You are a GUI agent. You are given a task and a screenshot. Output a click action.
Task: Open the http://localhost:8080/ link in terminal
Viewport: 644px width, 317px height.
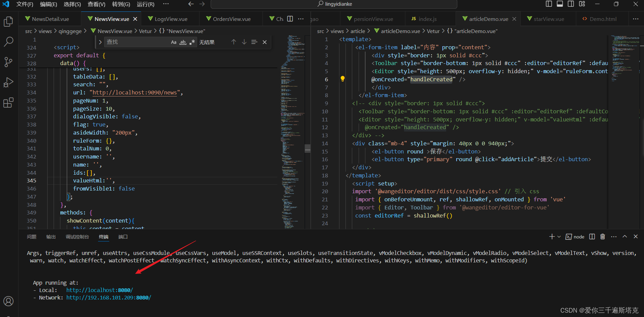point(99,290)
